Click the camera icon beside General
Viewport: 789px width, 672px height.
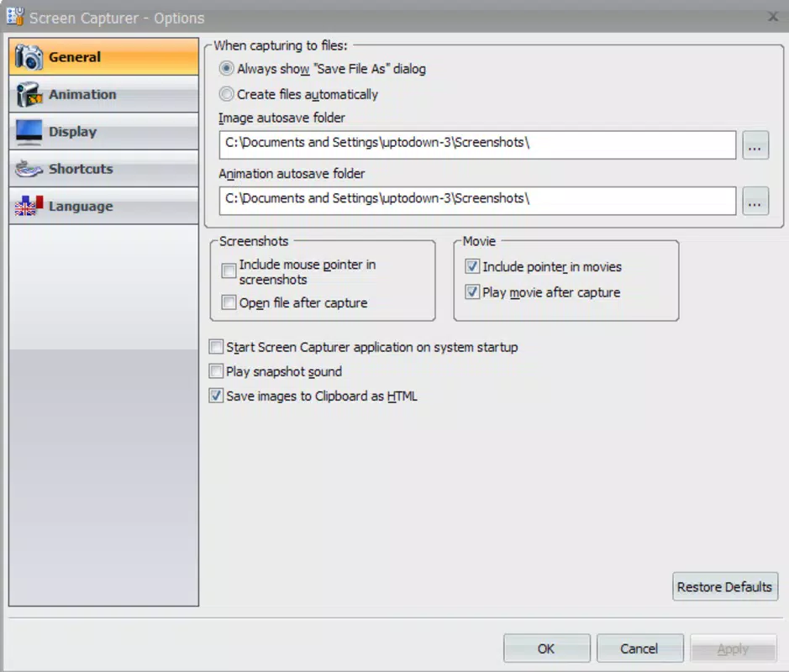click(29, 57)
